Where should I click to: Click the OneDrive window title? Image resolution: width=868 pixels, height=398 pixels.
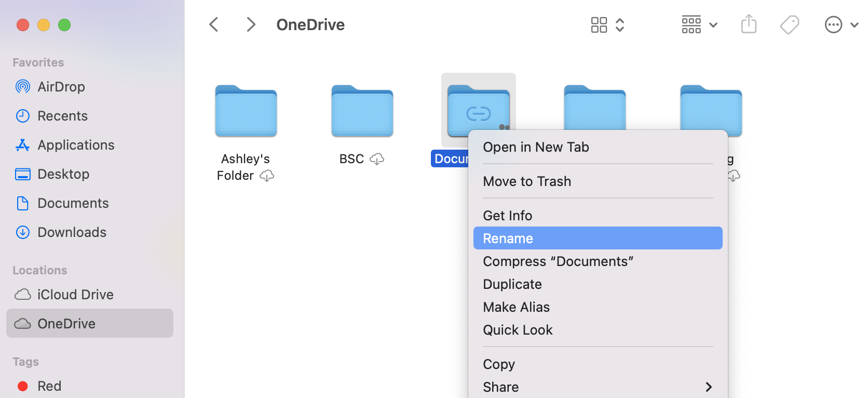[x=310, y=24]
